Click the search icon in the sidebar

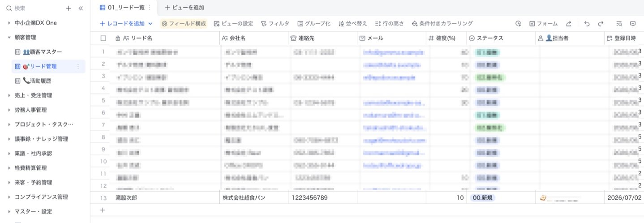click(x=9, y=8)
